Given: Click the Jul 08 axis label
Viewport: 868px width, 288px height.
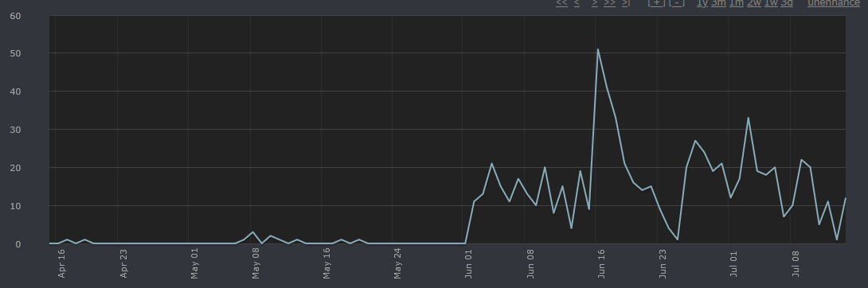Looking at the screenshot, I should (x=796, y=263).
